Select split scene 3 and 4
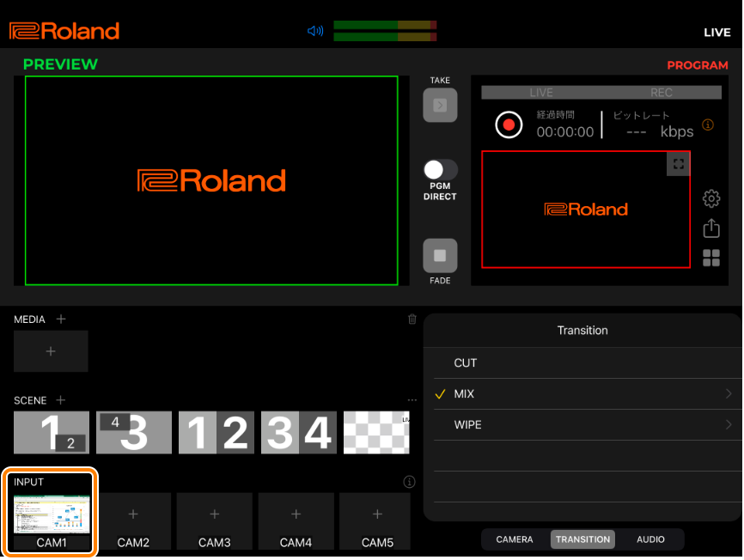This screenshot has height=560, width=744. pyautogui.click(x=299, y=432)
